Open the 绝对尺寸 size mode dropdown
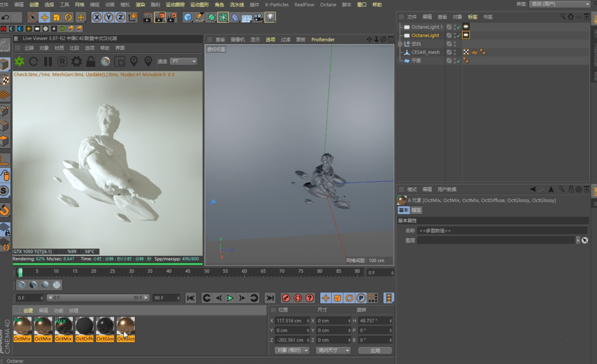This screenshot has height=364, width=597. [333, 350]
